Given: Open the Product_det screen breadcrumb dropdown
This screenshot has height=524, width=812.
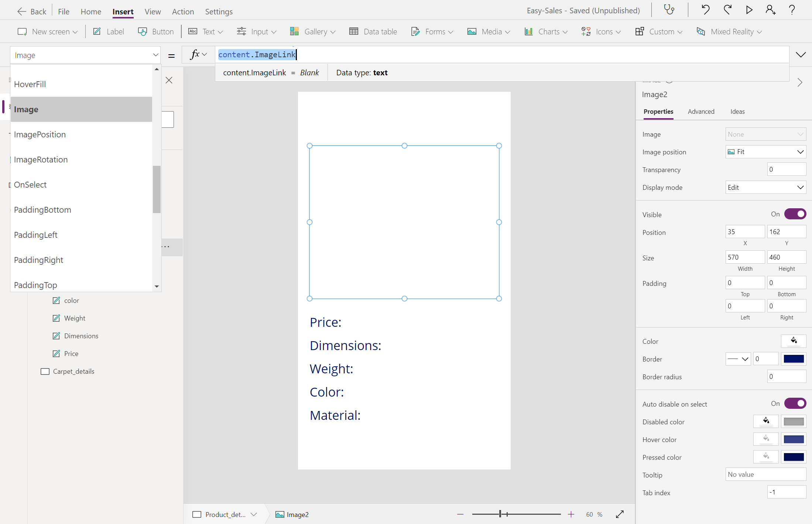Looking at the screenshot, I should click(x=254, y=514).
